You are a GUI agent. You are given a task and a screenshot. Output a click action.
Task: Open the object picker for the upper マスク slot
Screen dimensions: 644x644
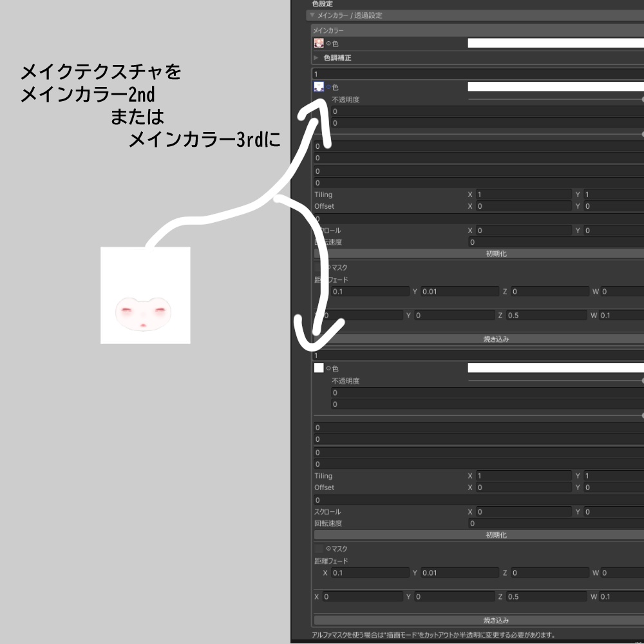click(328, 267)
